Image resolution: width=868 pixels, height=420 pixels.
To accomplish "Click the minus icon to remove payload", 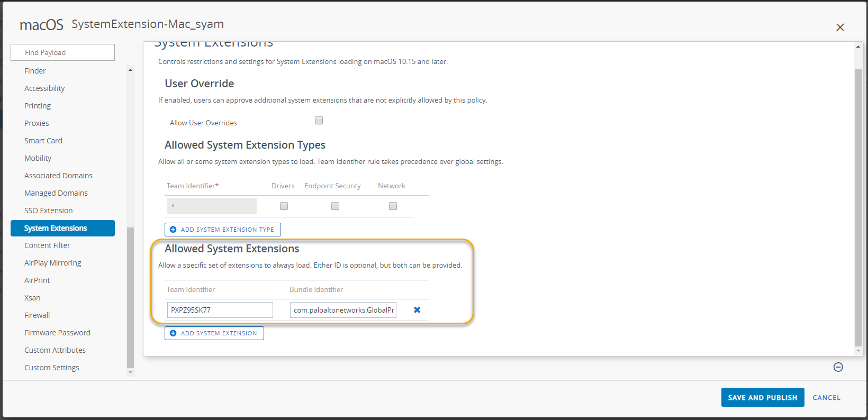I will click(x=838, y=367).
